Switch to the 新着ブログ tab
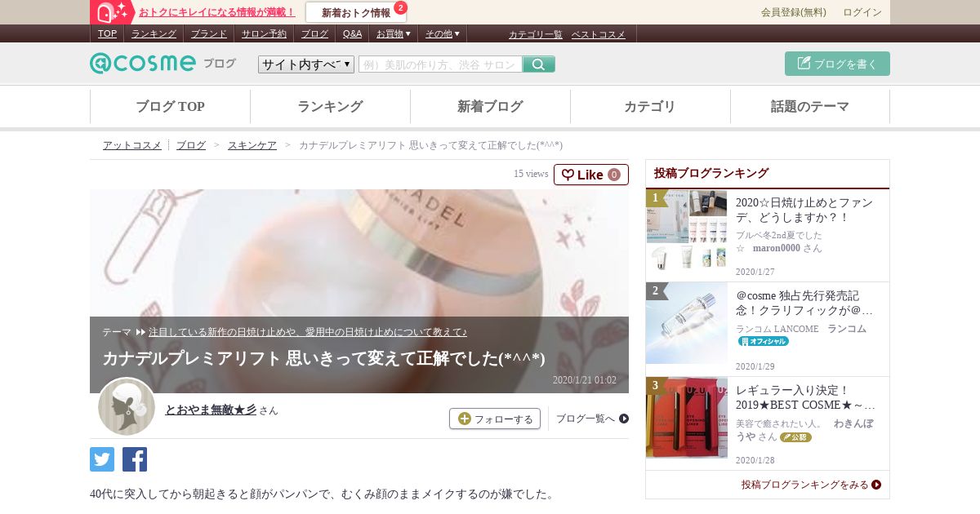This screenshot has height=514, width=980. click(490, 106)
